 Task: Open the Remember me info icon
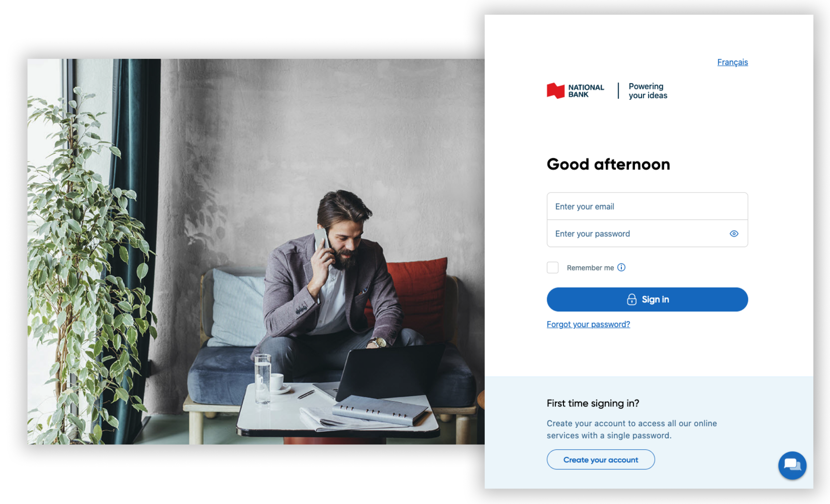(621, 268)
